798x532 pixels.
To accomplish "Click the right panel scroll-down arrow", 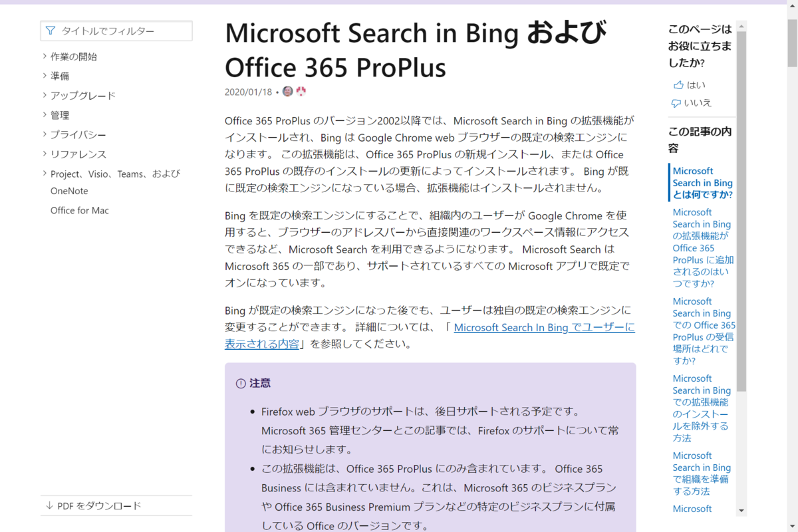I will 741,511.
